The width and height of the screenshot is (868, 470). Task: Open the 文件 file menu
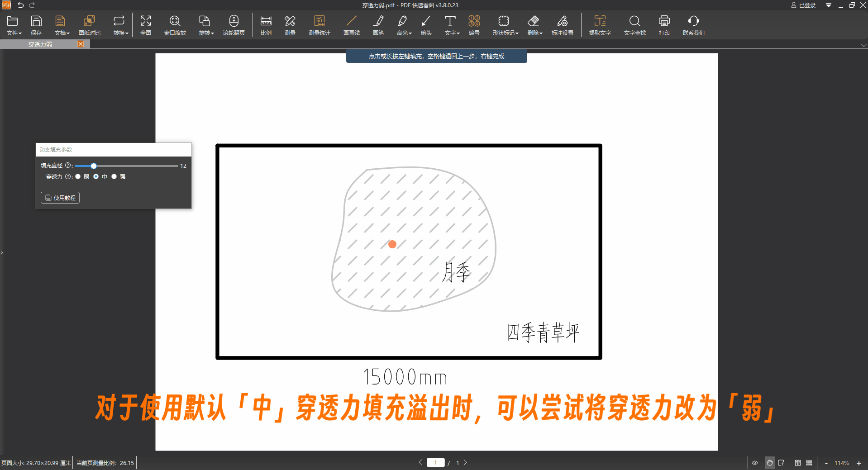point(14,25)
